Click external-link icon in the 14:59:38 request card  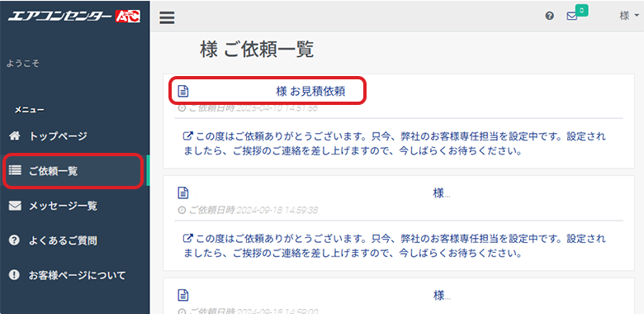pos(187,238)
